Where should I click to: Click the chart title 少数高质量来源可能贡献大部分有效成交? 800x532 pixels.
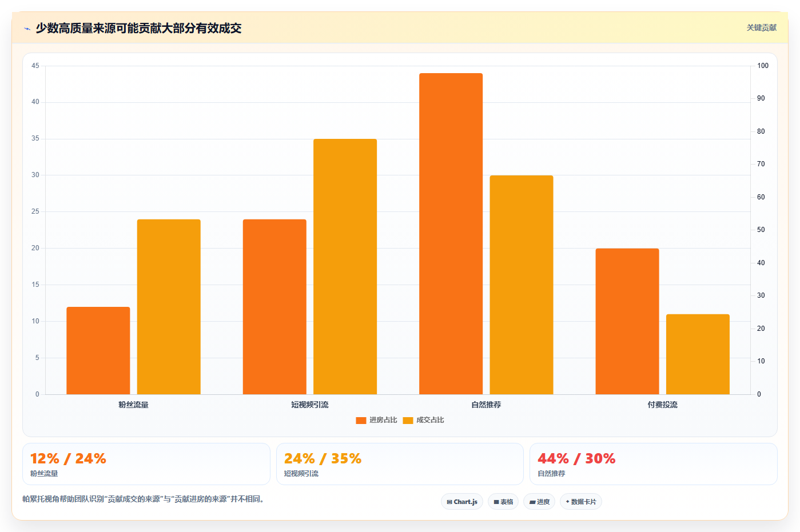pos(138,28)
